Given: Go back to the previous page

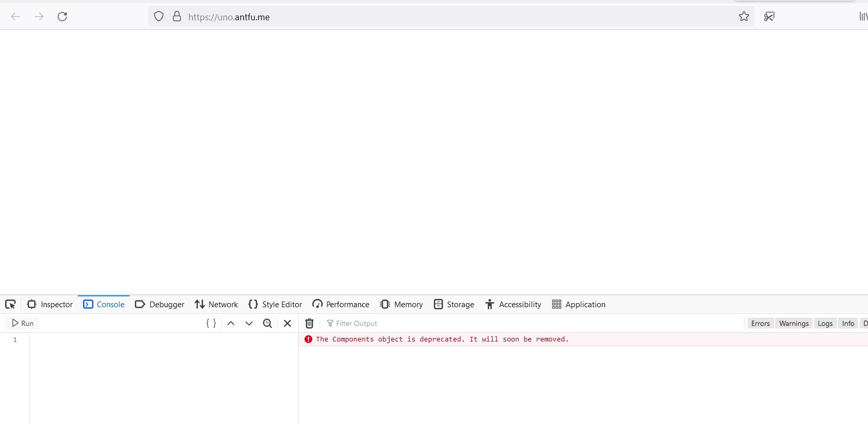Looking at the screenshot, I should (16, 17).
